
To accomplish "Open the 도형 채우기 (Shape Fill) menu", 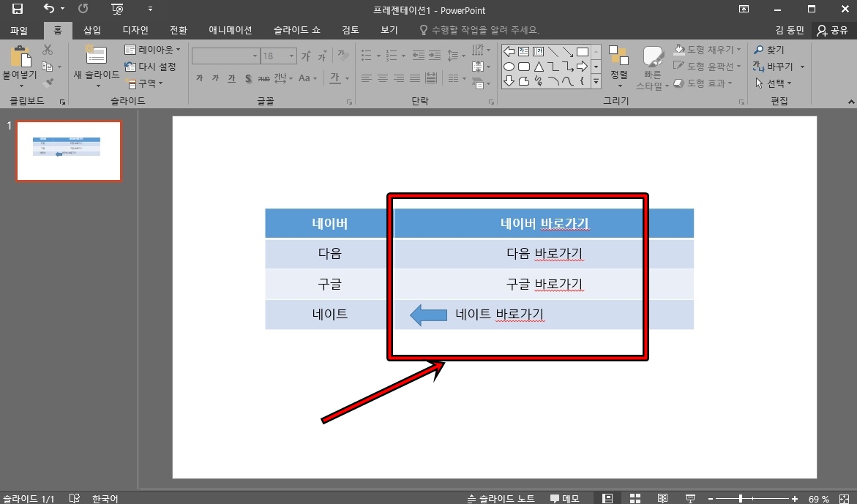I will (707, 50).
